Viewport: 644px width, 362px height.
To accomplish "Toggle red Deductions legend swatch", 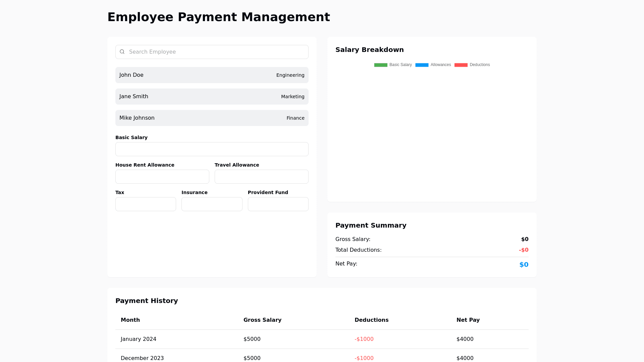I will point(461,65).
